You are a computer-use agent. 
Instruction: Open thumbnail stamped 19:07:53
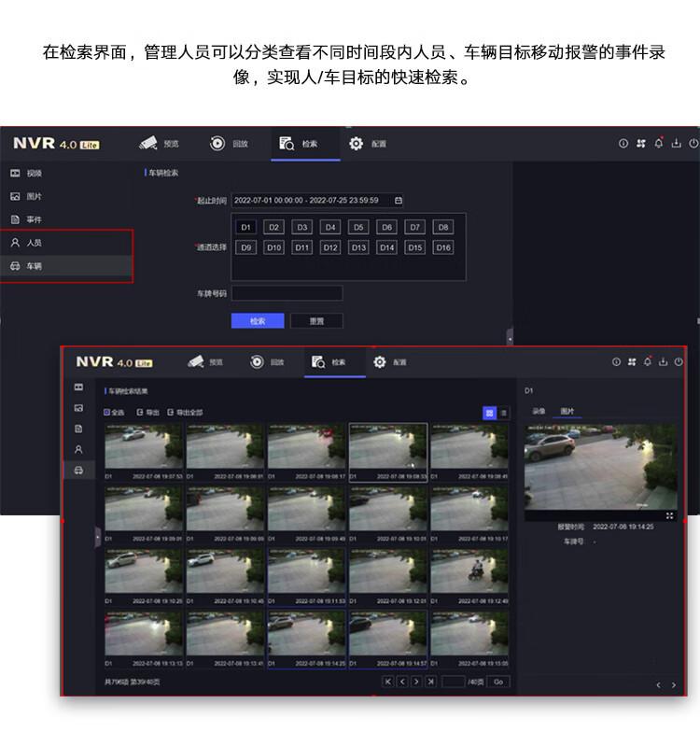click(x=144, y=453)
